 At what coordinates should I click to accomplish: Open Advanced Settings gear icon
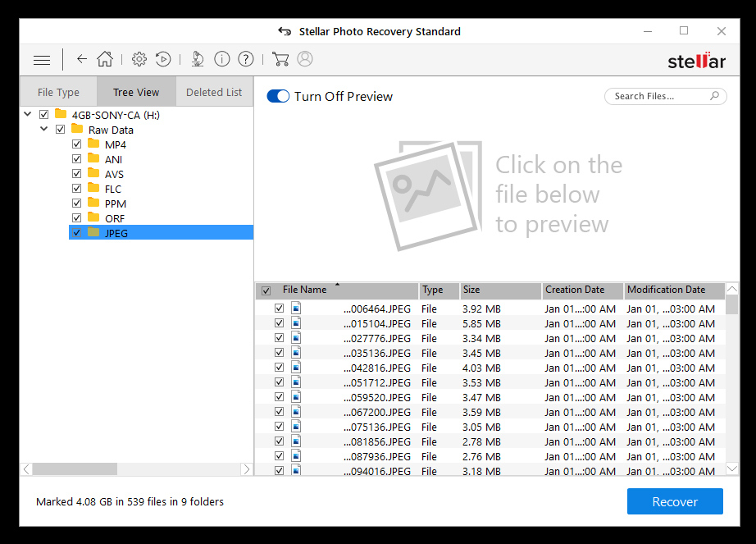[x=139, y=59]
